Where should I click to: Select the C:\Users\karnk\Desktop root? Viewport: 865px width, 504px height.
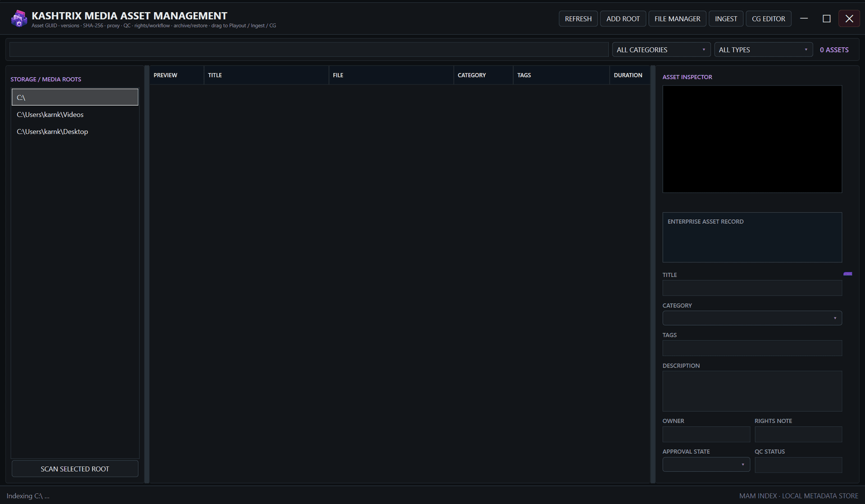(x=75, y=132)
